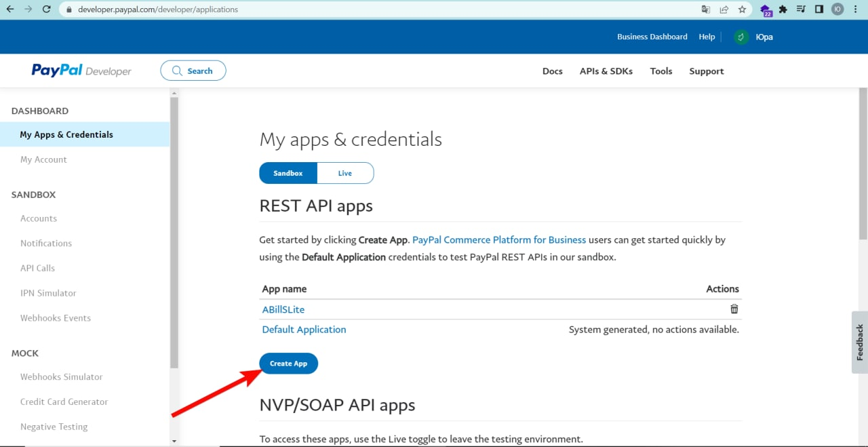Open Business Dashboard link
Viewport: 868px width, 447px height.
point(652,37)
